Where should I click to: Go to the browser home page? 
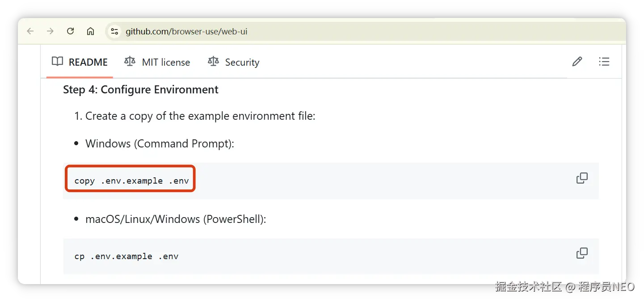coord(90,31)
